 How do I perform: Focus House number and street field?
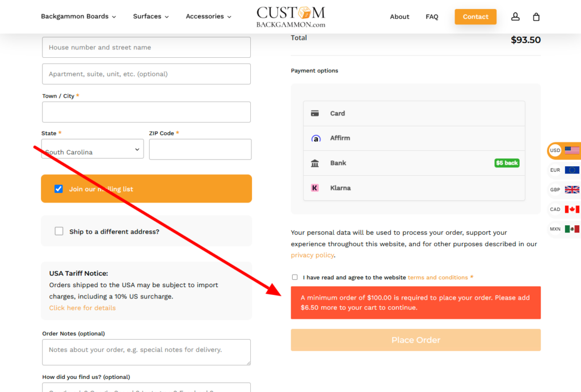click(146, 47)
